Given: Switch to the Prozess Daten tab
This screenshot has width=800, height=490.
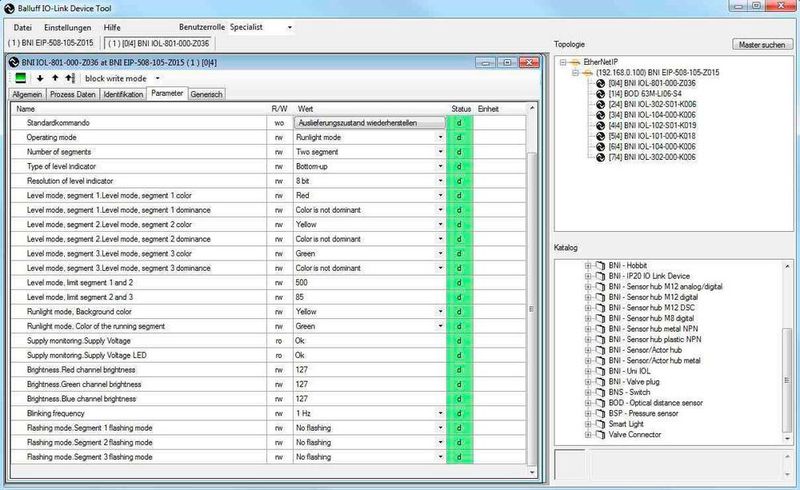Looking at the screenshot, I should [72, 94].
